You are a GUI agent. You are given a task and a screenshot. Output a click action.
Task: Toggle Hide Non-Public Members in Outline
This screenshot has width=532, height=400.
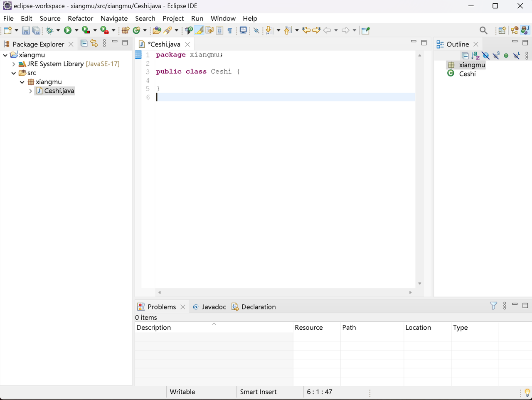506,55
